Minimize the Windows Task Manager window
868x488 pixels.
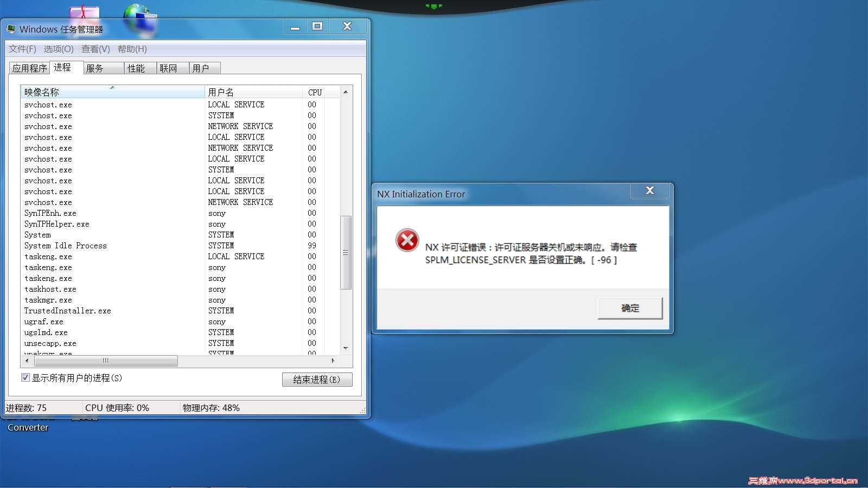tap(295, 27)
